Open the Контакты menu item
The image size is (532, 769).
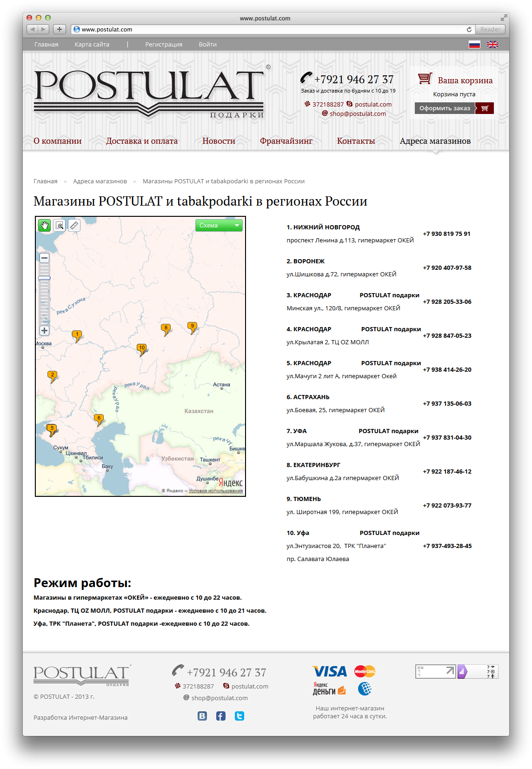(x=356, y=141)
